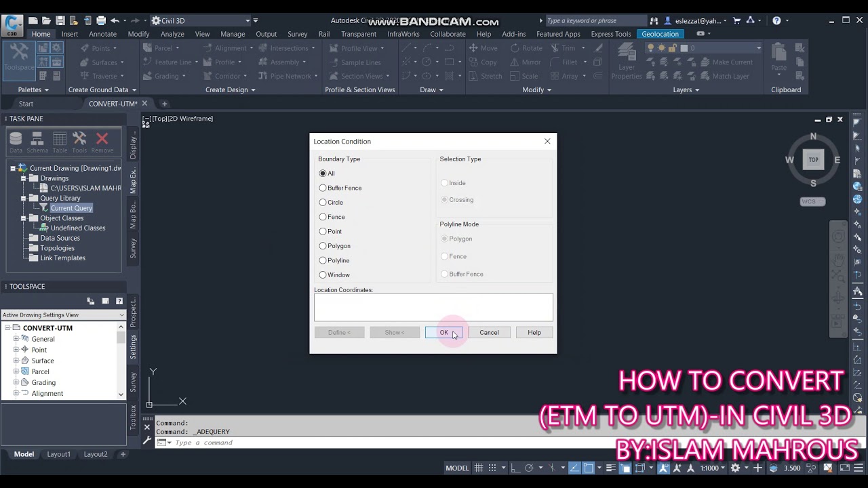Toggle polar tracking status icon
Screen dimensions: 868x488
pos(530,468)
